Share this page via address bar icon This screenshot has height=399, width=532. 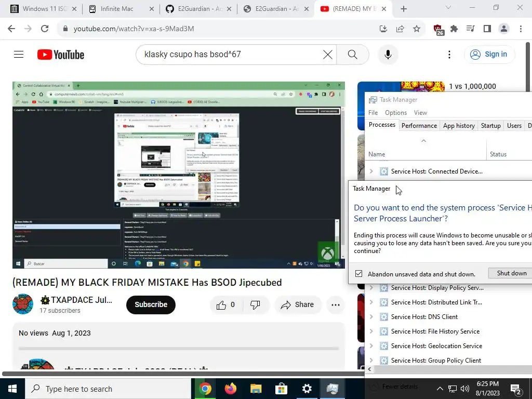click(x=400, y=29)
